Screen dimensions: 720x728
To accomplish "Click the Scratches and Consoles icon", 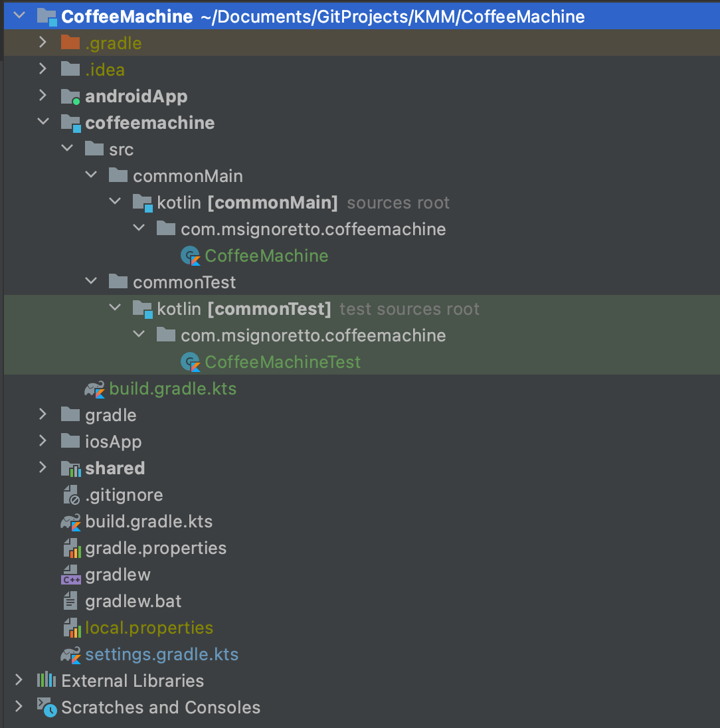I will point(46,707).
